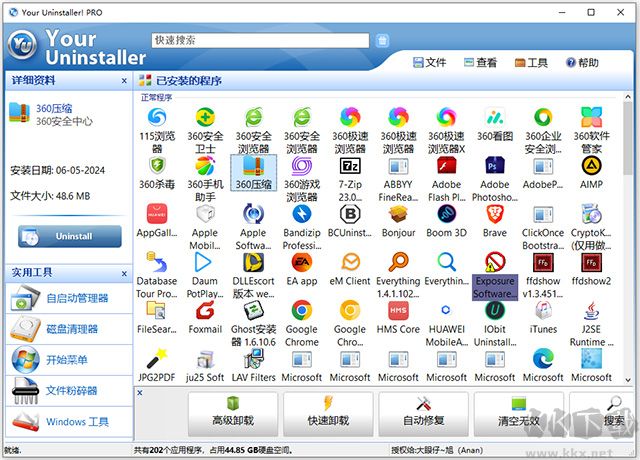Click the clear search trash icon
This screenshot has width=640, height=460.
(x=382, y=40)
